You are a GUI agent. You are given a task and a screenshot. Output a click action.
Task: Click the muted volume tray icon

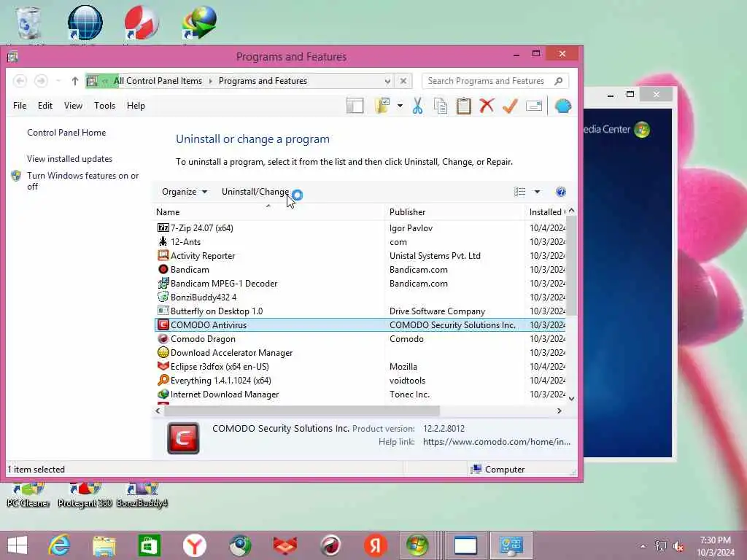(678, 546)
